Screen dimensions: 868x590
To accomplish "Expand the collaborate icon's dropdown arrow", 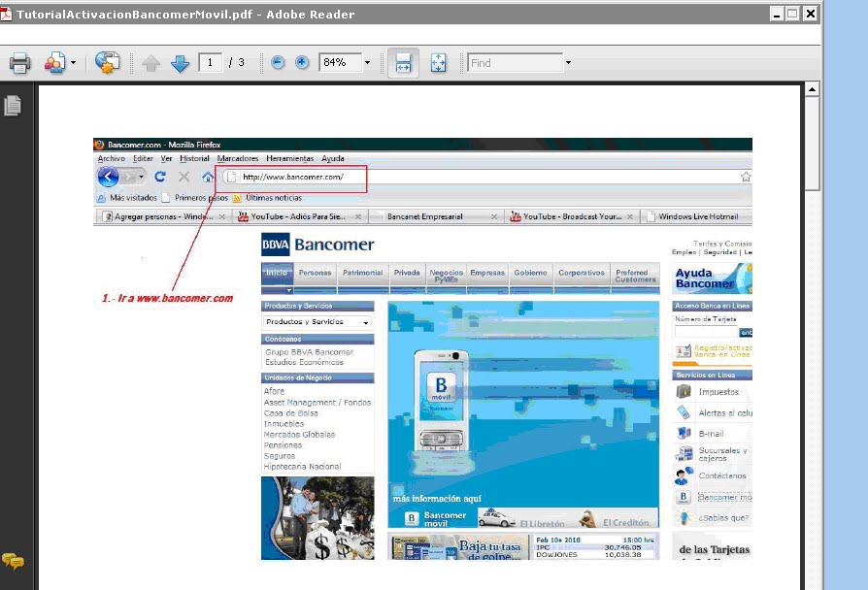I will click(73, 63).
